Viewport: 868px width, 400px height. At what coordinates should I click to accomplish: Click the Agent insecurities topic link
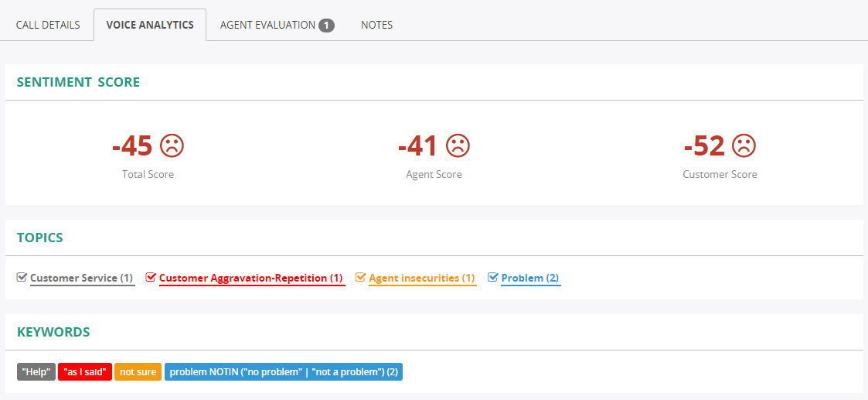(x=422, y=278)
